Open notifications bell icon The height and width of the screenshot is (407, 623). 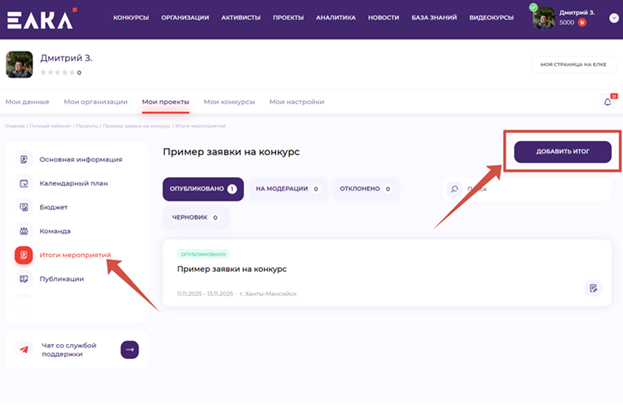pyautogui.click(x=607, y=101)
